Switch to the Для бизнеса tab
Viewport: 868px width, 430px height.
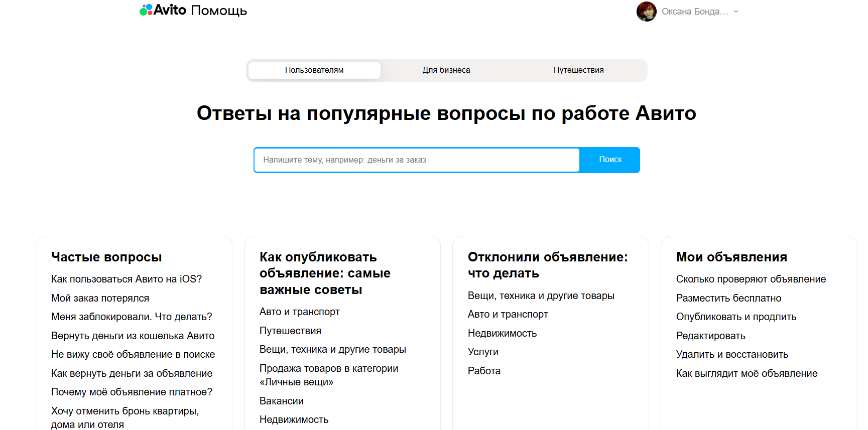[x=446, y=70]
